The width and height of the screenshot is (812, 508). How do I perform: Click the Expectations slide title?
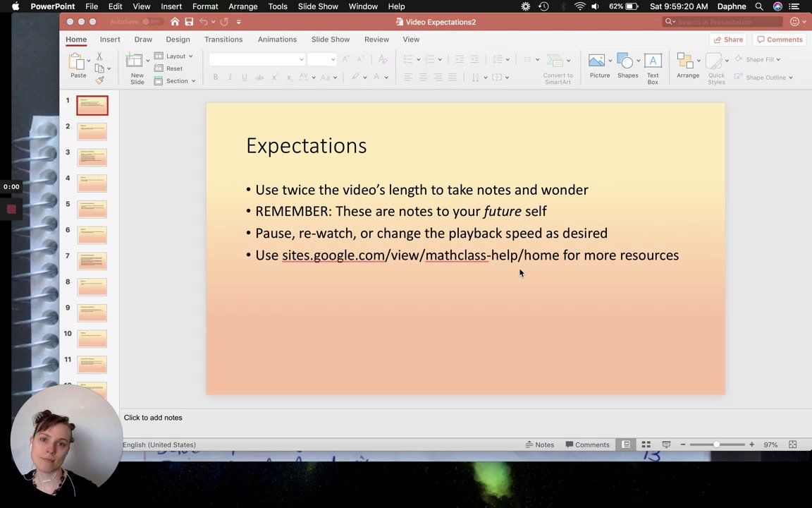click(306, 145)
